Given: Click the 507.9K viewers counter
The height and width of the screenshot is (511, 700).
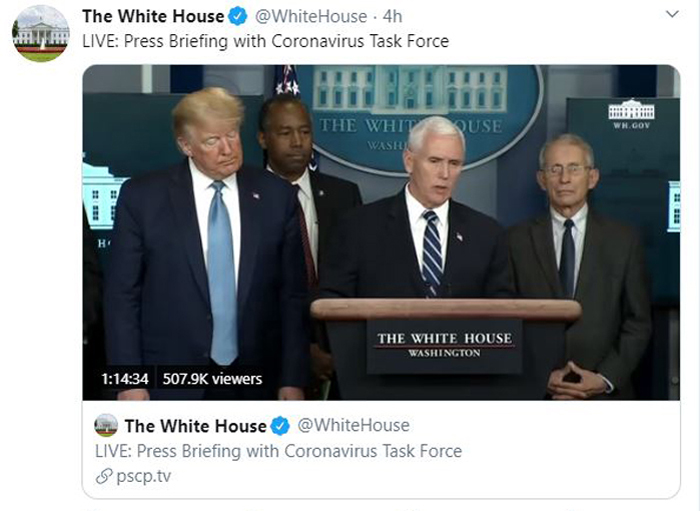Looking at the screenshot, I should pyautogui.click(x=212, y=379).
